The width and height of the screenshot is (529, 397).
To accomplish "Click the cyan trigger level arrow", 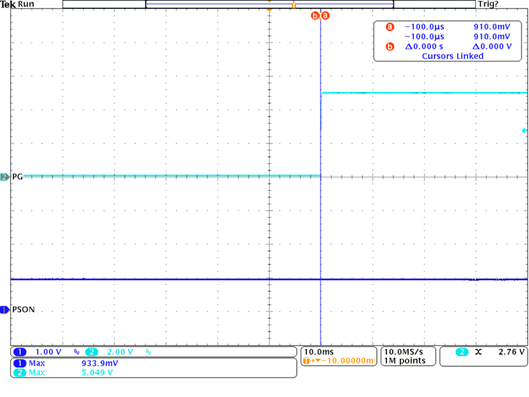I will tap(524, 130).
